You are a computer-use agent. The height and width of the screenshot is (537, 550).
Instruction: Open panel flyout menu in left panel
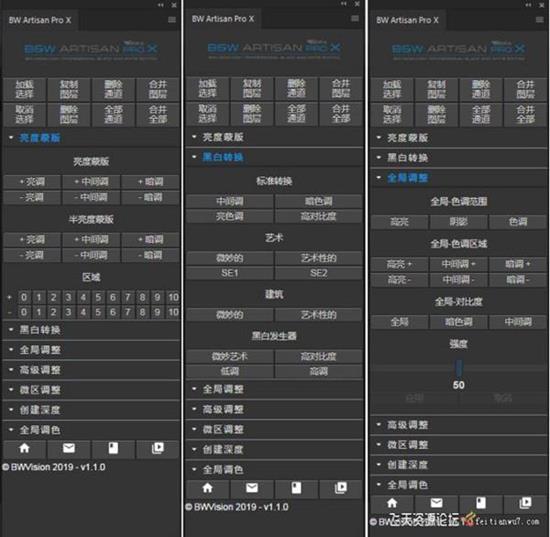click(172, 20)
